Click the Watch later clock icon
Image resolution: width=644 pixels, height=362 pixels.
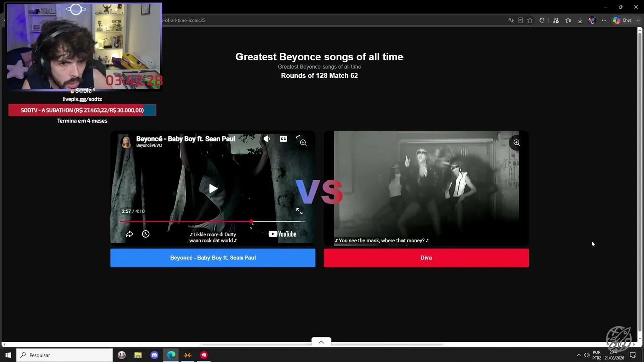tap(146, 234)
